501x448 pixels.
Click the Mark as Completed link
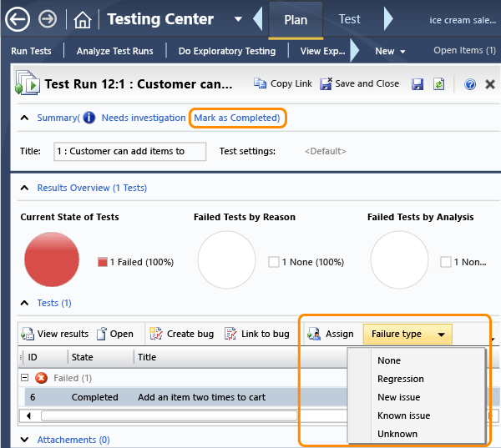237,118
